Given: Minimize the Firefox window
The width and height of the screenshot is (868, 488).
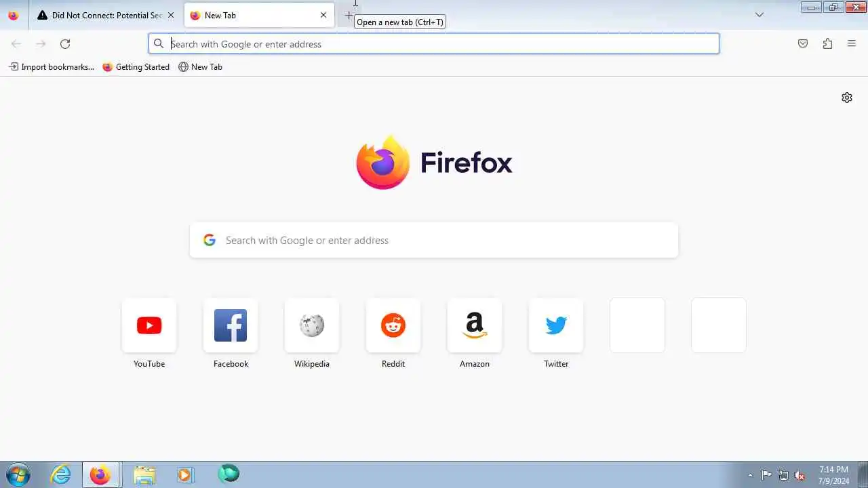Looking at the screenshot, I should [811, 7].
